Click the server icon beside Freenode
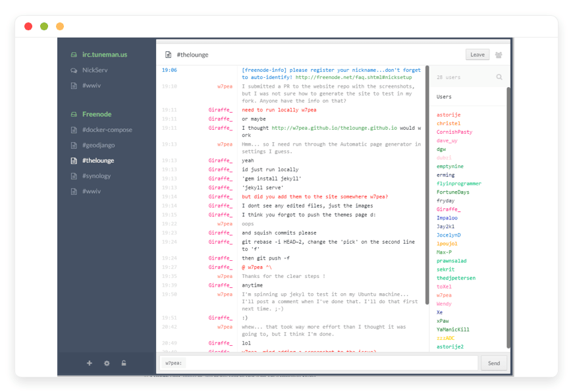The height and width of the screenshot is (392, 573). 74,115
